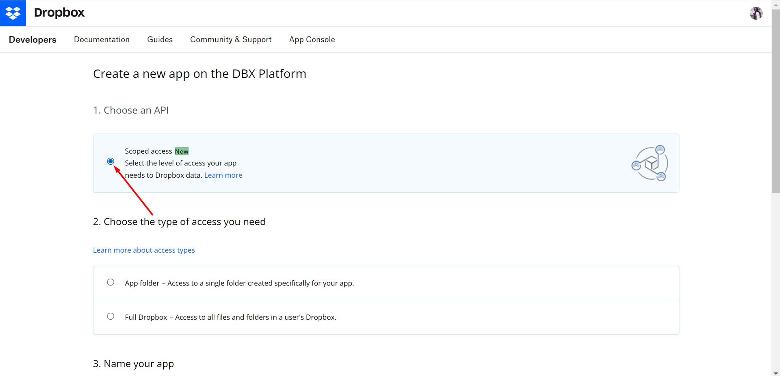
Task: Go to the Guides page
Action: (x=160, y=39)
